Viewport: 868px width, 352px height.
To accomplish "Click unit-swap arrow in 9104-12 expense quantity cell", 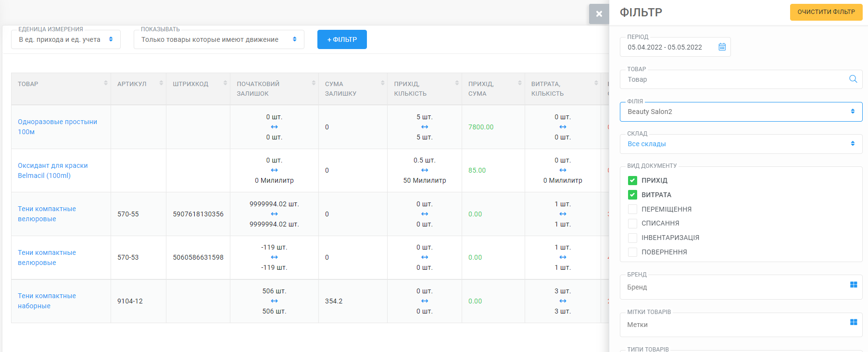I will coord(563,301).
